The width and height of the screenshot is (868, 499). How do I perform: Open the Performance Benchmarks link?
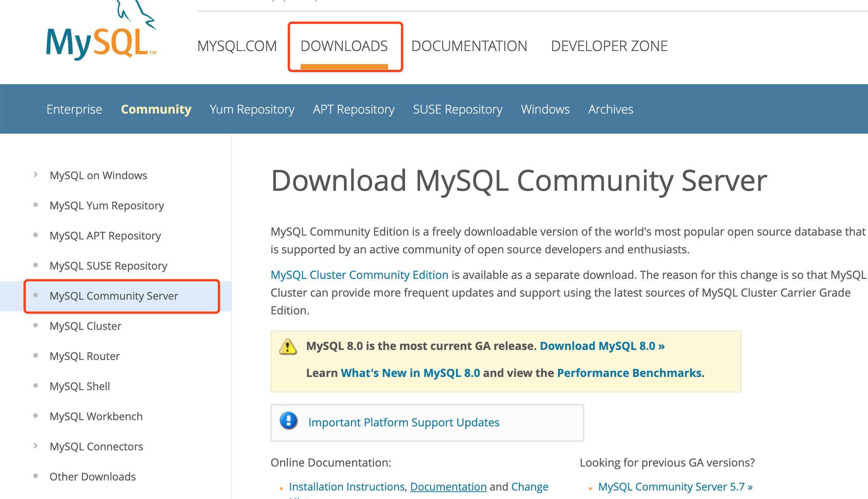tap(630, 373)
